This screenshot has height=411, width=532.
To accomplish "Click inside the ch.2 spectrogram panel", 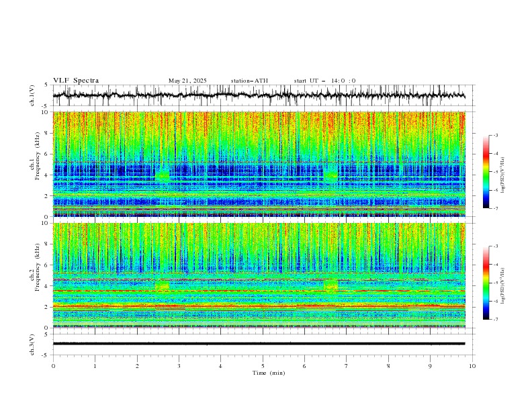I will click(x=259, y=275).
